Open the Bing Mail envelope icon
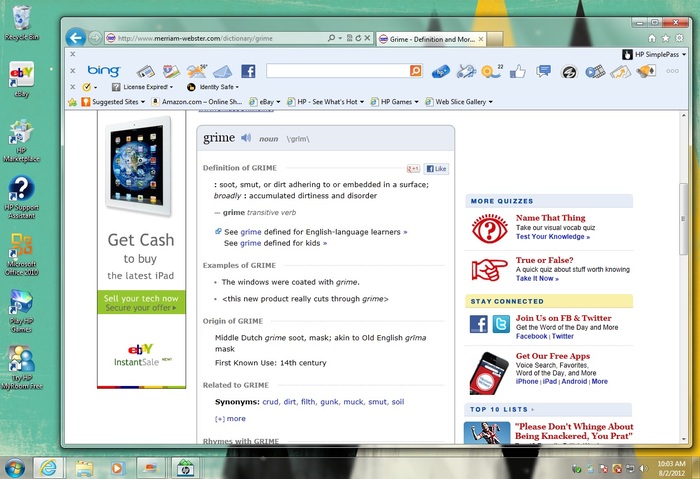This screenshot has height=479, width=700. tap(222, 71)
